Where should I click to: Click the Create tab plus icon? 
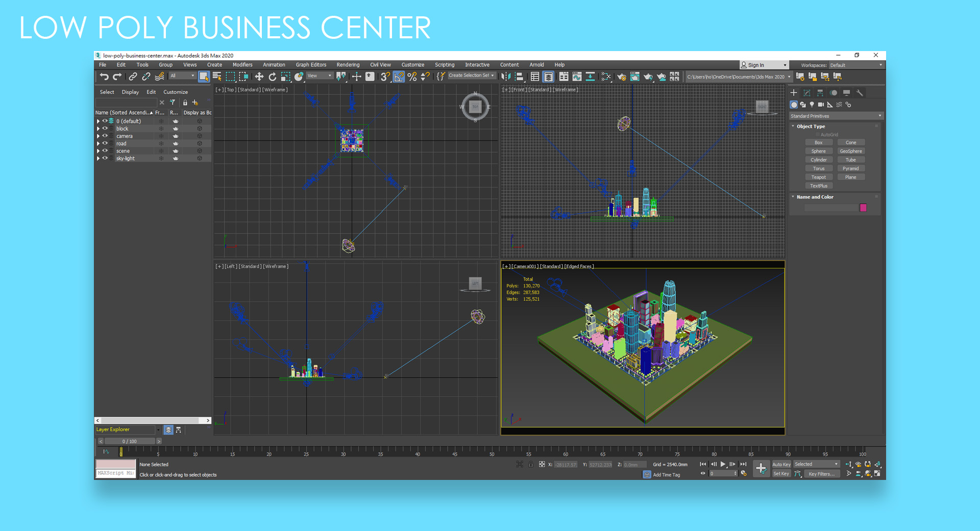coord(794,93)
